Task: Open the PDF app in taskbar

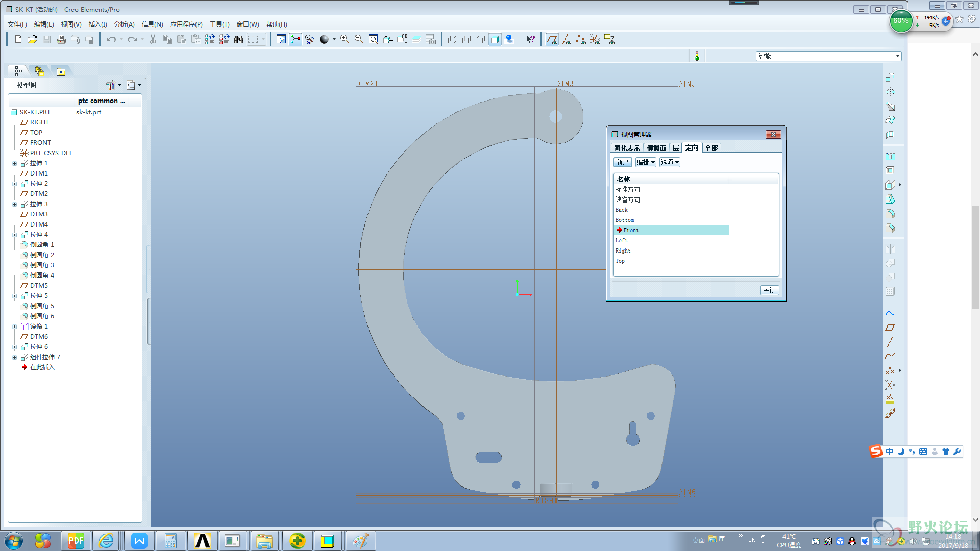Action: [76, 541]
